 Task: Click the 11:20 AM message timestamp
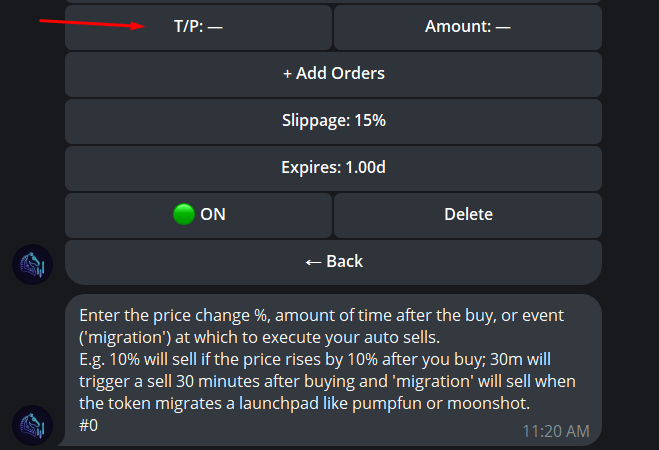point(555,431)
